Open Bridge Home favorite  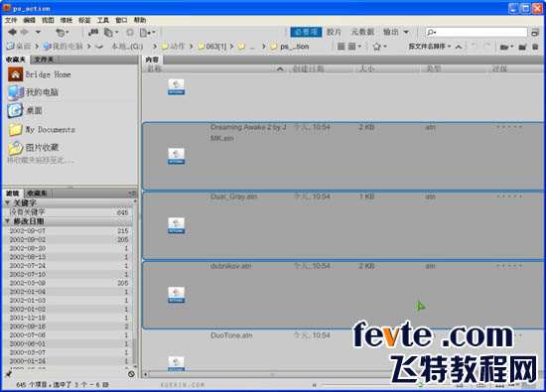40,74
